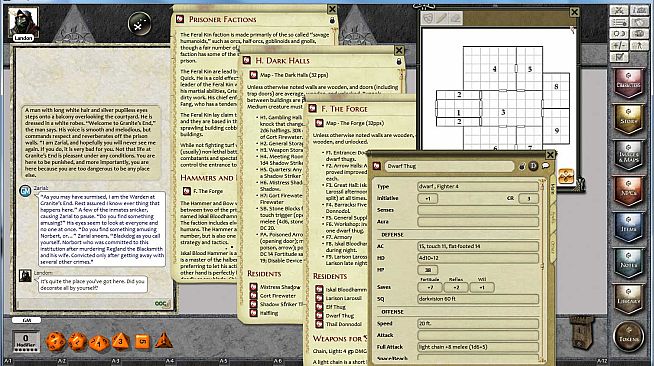This screenshot has height=366, width=654.
Task: Click the Modifier box showing 0
Action: 26,341
